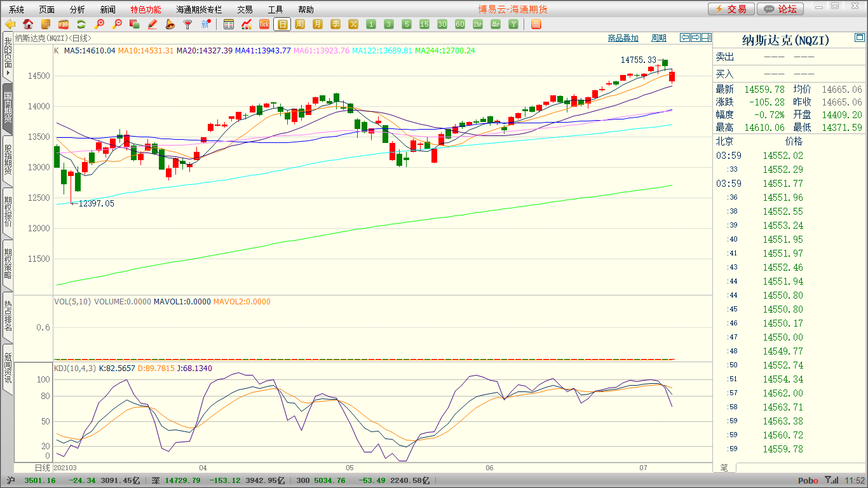Click the KDJ(10,4,3) indicator label

point(75,369)
